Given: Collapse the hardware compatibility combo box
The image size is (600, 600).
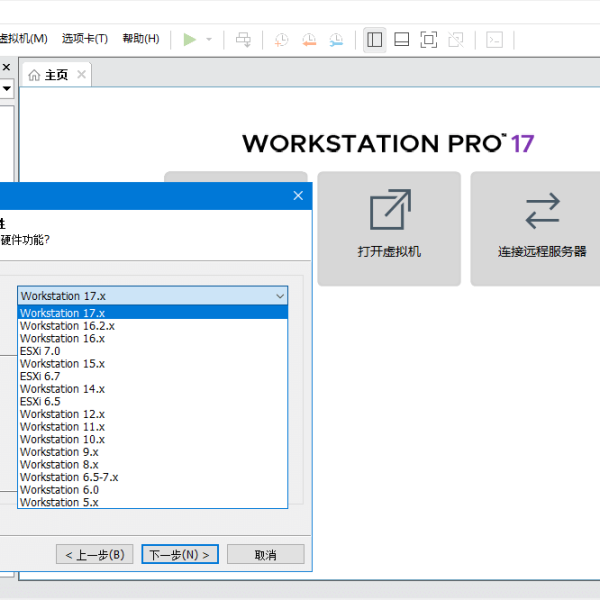Looking at the screenshot, I should (x=280, y=296).
